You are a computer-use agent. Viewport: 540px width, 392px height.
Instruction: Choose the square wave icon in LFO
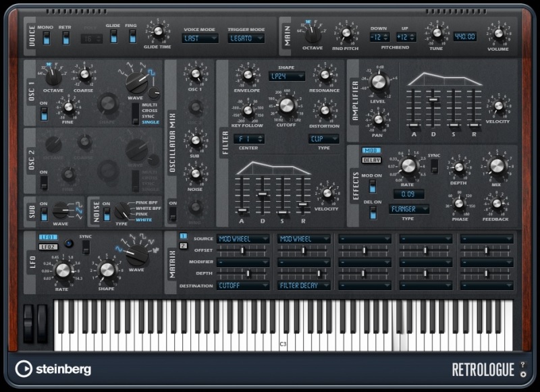[142, 236]
